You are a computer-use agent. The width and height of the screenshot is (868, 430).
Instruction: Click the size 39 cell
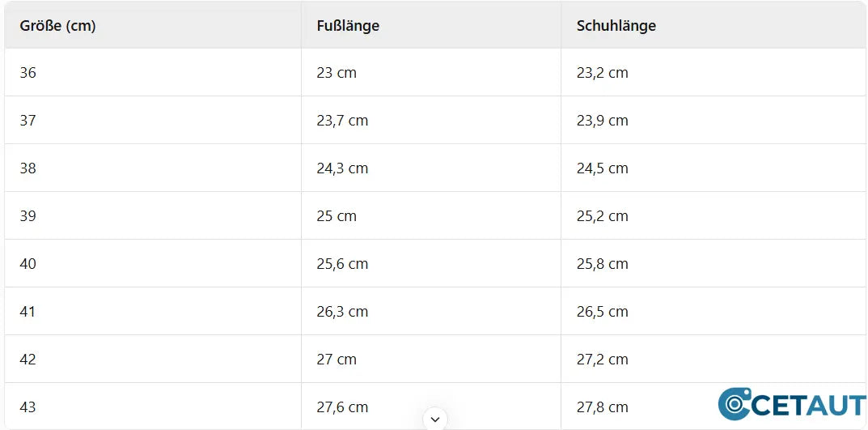tap(28, 216)
